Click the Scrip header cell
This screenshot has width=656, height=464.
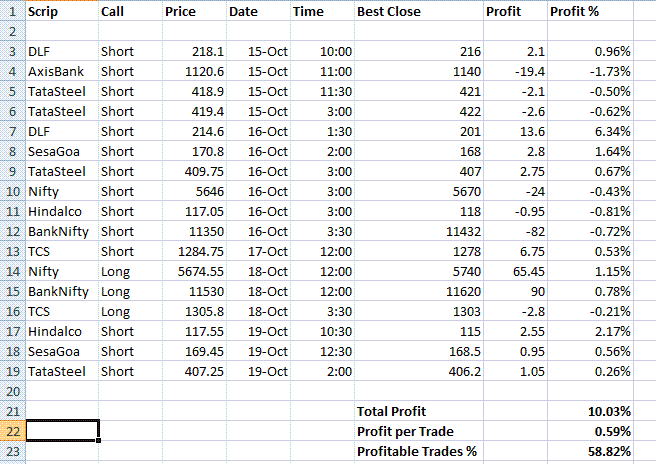(62, 11)
